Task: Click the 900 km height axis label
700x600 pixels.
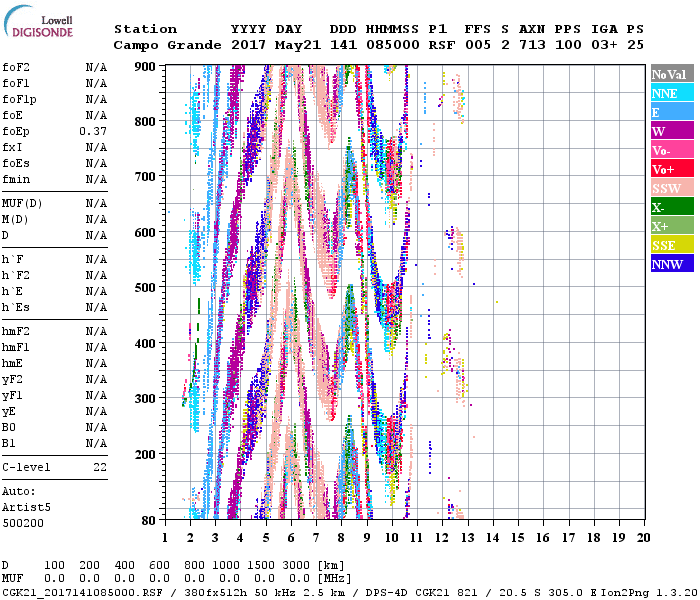Action: 145,66
